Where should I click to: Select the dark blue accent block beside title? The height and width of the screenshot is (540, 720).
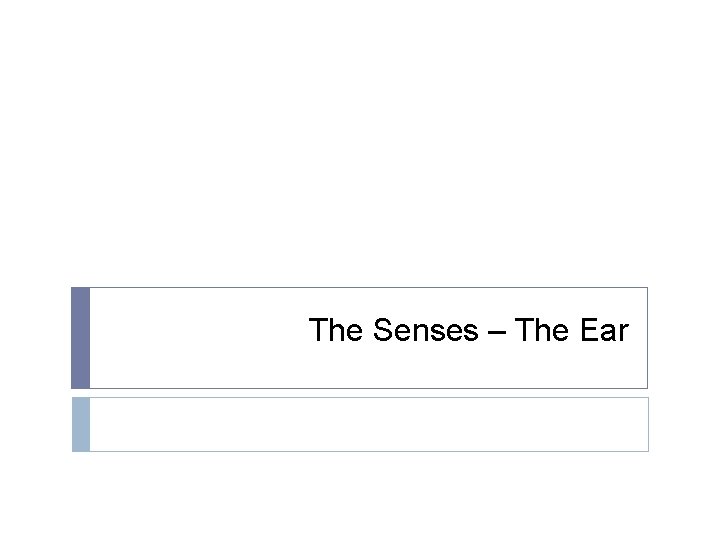80,338
